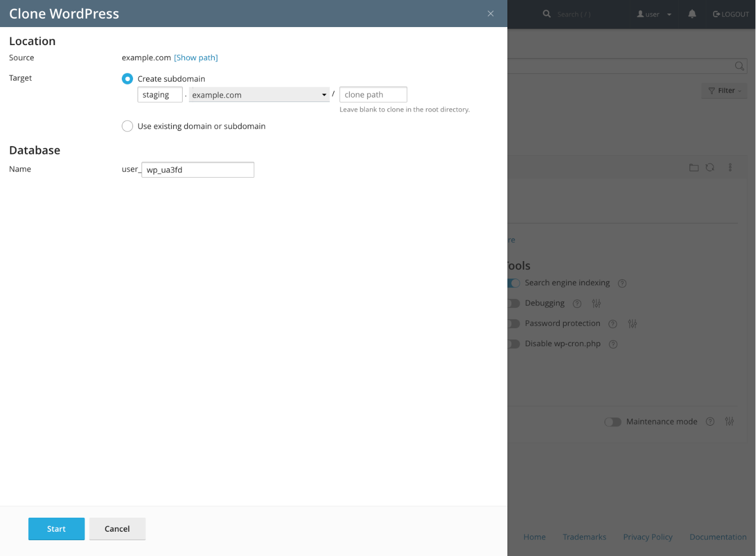756x556 pixels.
Task: Open Debugging advanced settings sliders icon
Action: tap(596, 303)
